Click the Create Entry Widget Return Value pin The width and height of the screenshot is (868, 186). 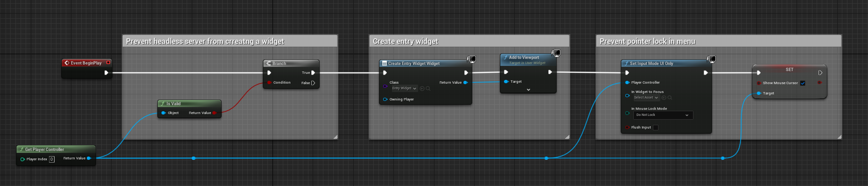(x=465, y=82)
